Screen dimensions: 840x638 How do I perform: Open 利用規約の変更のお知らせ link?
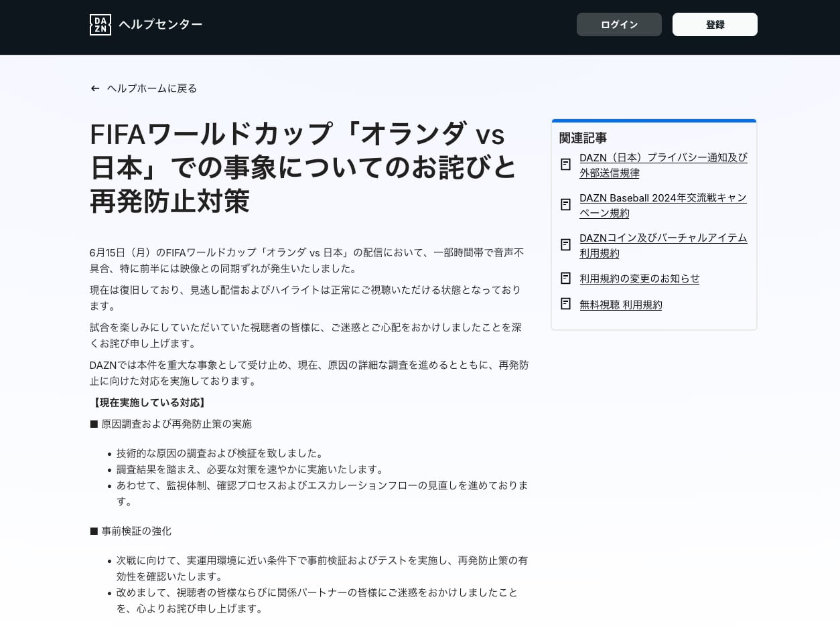tap(639, 278)
